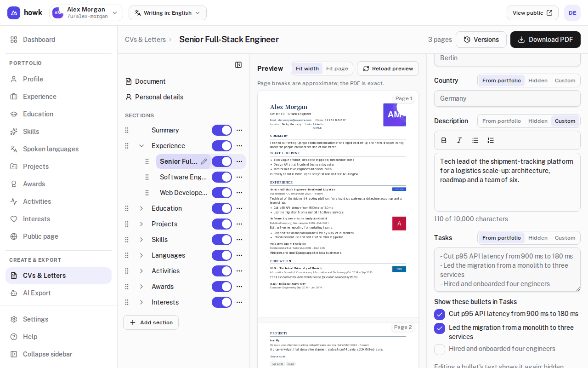Click the Software Engineer entry drag handle
The width and height of the screenshot is (588, 368).
pos(147,177)
